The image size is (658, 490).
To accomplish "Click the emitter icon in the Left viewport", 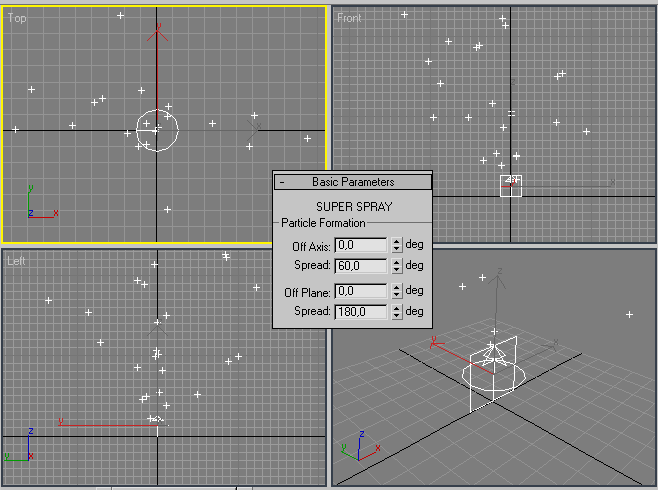I will (157, 420).
